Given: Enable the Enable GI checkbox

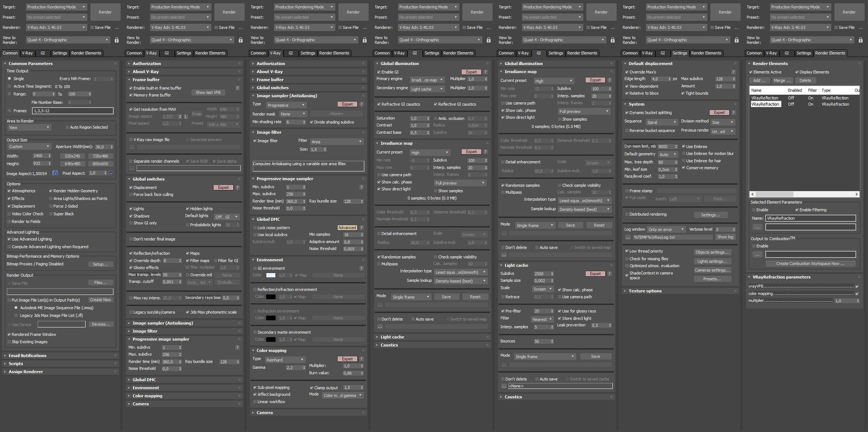Looking at the screenshot, I should tap(379, 72).
